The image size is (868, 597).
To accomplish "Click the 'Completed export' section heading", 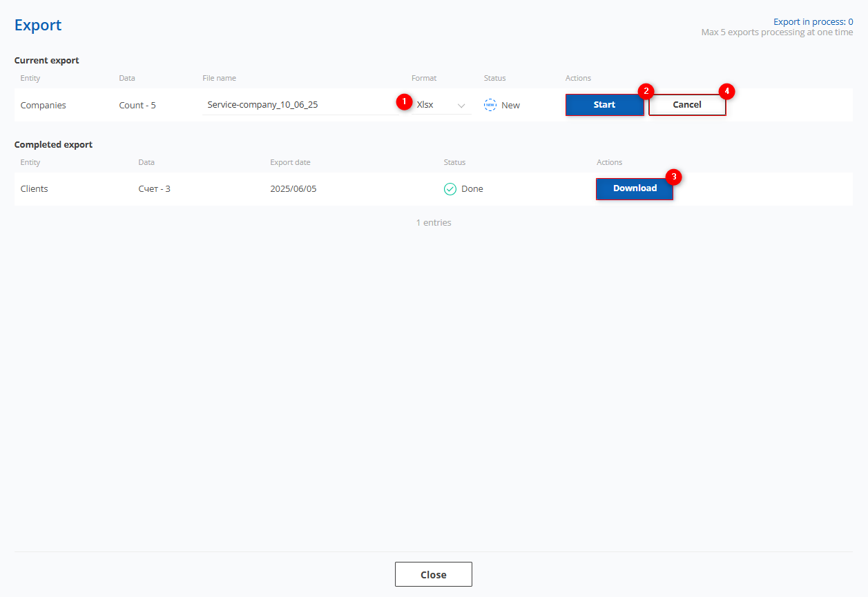I will coord(53,144).
